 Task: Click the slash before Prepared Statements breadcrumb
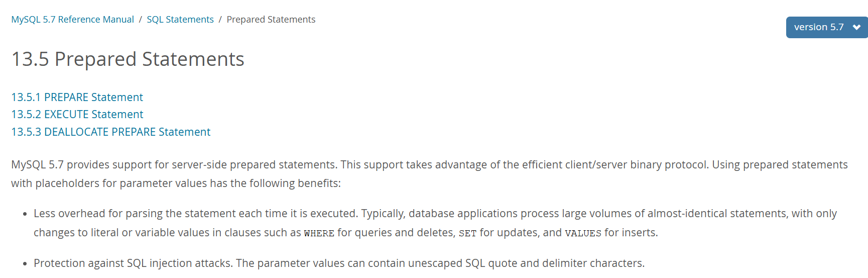(x=220, y=20)
